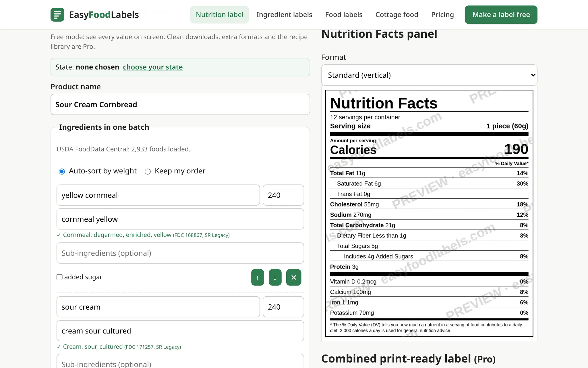Click the Sodium 270mg row
This screenshot has width=588, height=368.
click(429, 215)
